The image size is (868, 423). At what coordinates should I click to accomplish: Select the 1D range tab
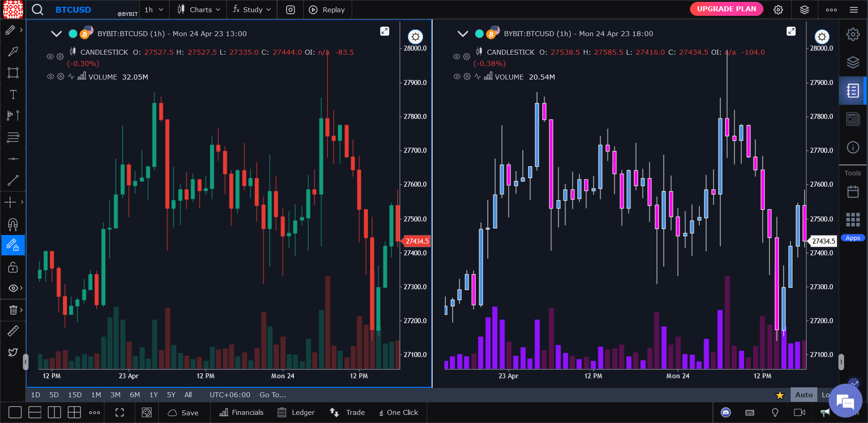[x=36, y=395]
